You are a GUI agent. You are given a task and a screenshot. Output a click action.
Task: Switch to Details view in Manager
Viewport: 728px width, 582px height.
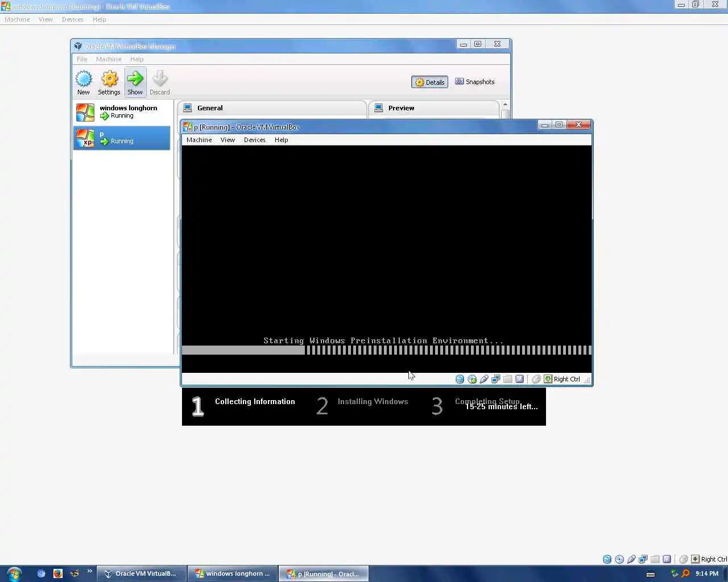429,82
